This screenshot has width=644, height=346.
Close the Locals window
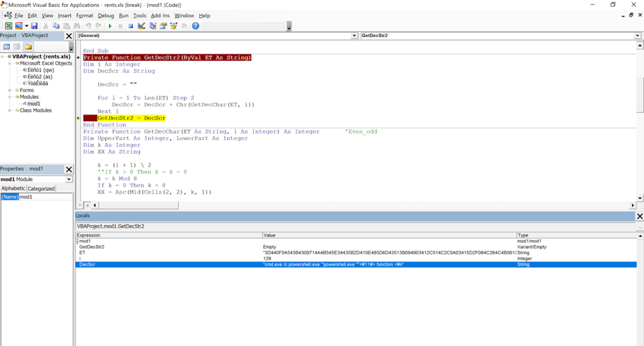[x=639, y=216]
